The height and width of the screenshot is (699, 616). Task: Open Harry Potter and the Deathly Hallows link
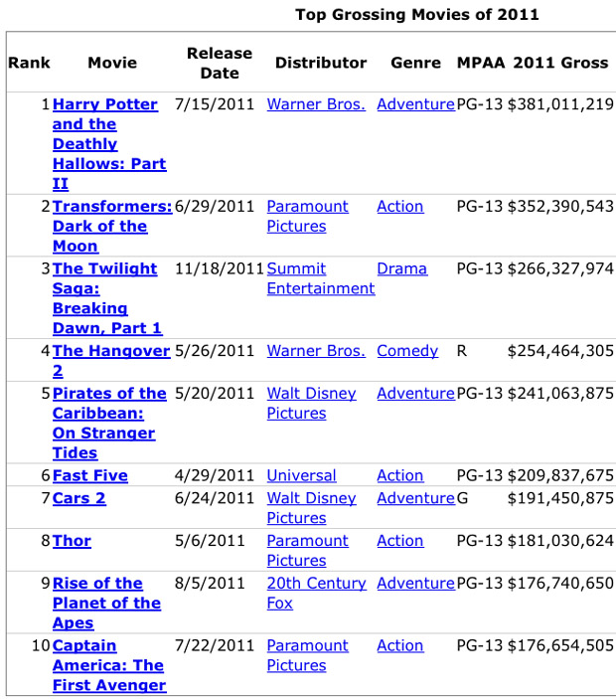(x=109, y=143)
